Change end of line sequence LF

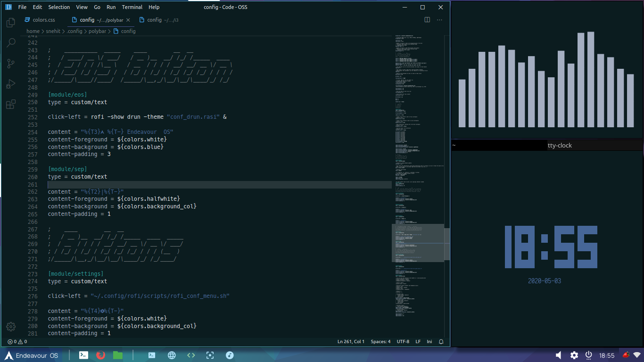coord(418,342)
